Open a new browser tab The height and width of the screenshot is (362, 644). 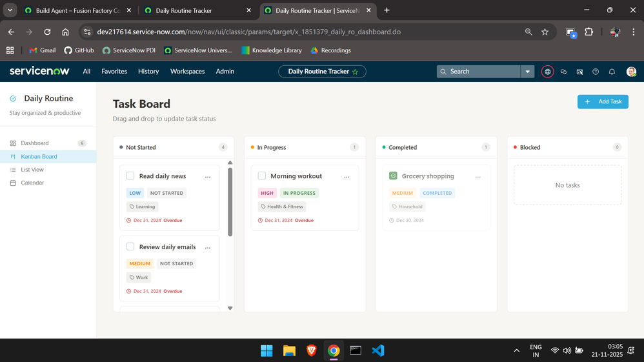[x=387, y=10]
